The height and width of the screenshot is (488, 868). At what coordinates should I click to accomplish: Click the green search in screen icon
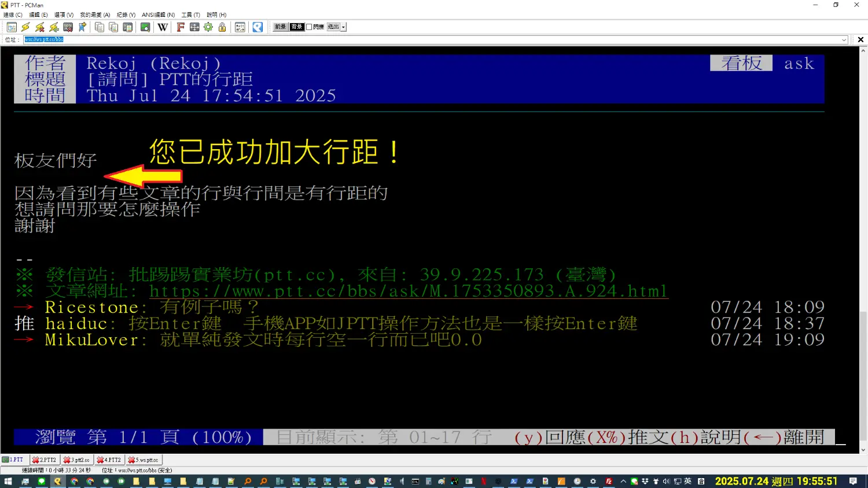[145, 27]
